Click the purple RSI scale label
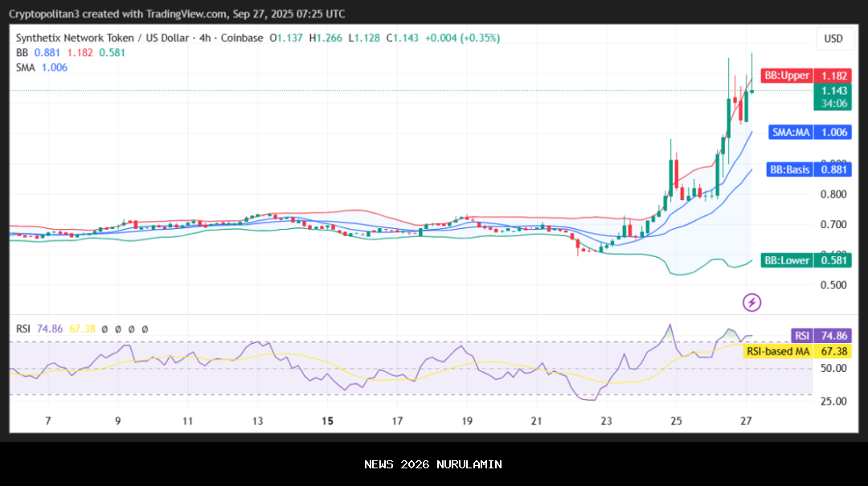The width and height of the screenshot is (868, 486). (x=800, y=336)
